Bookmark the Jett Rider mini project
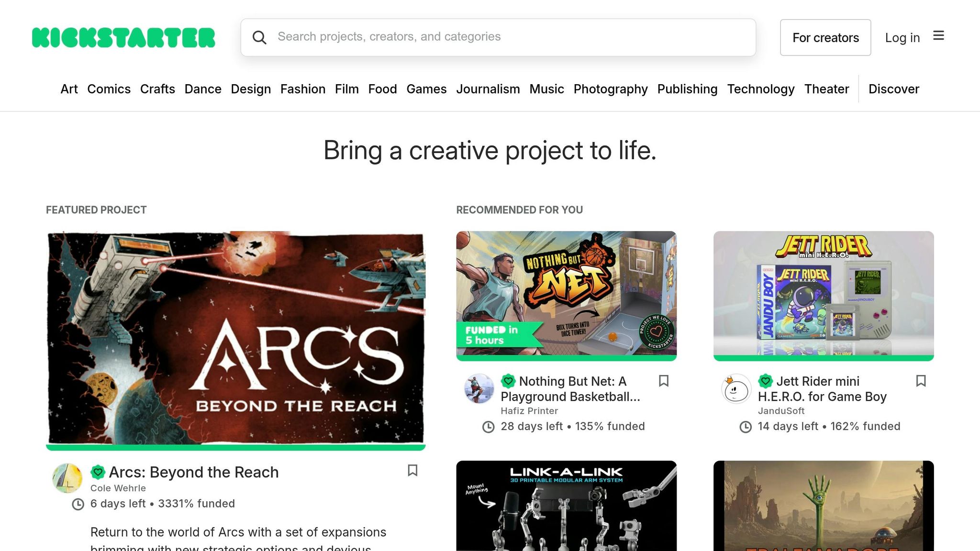 click(921, 381)
